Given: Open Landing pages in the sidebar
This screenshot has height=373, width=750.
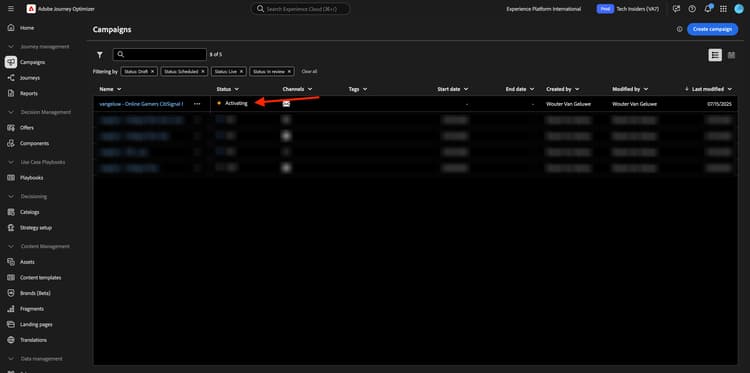Looking at the screenshot, I should click(x=36, y=324).
